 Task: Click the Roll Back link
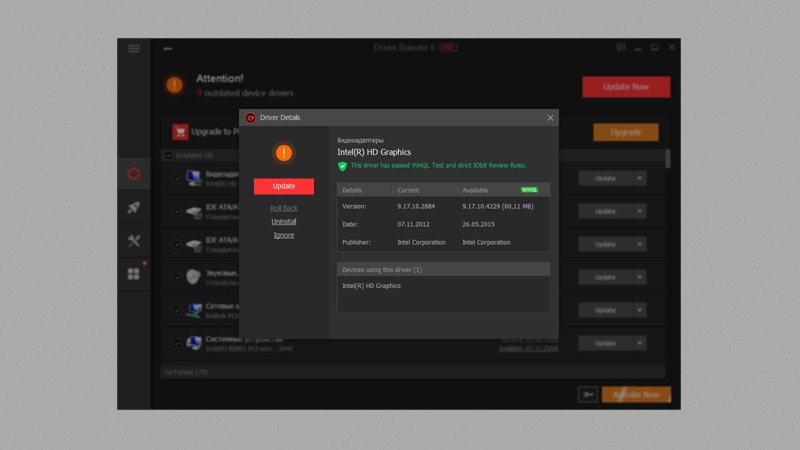tap(284, 208)
